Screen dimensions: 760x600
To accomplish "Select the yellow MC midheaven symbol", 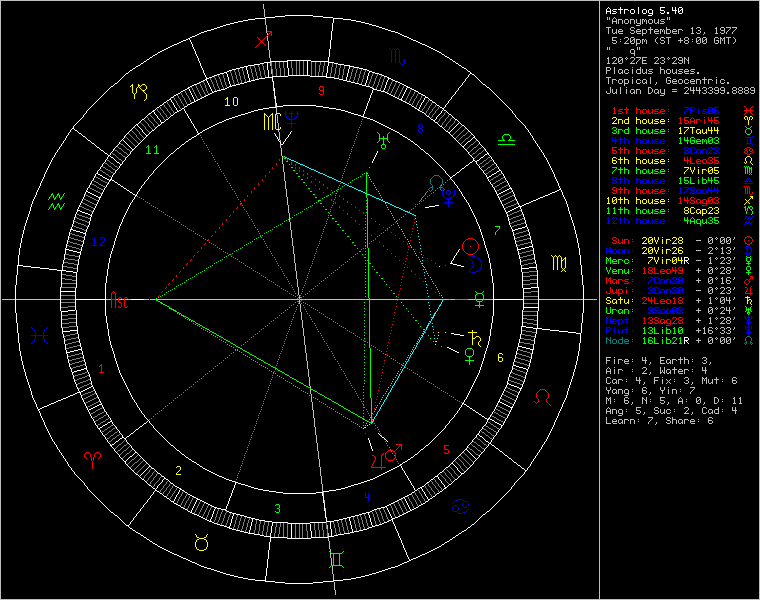I will (x=272, y=121).
